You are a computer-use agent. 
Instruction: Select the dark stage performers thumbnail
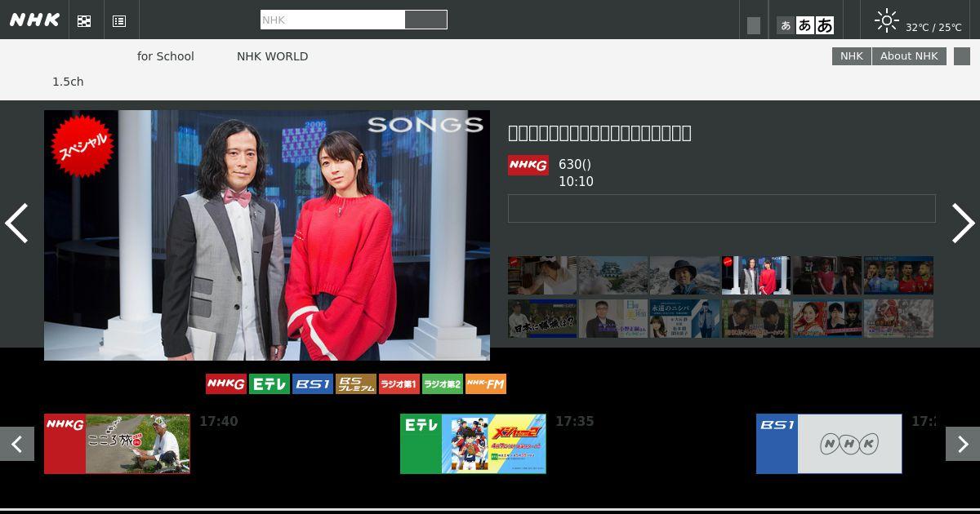click(x=827, y=276)
